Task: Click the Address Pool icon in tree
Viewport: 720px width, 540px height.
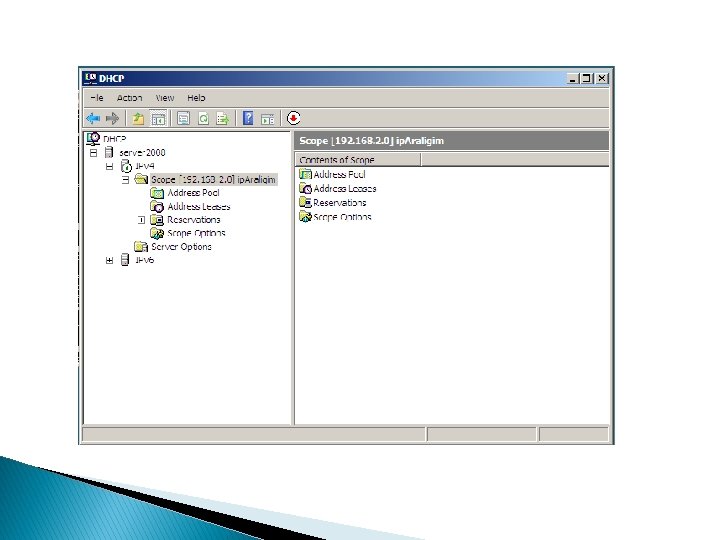Action: coord(157,193)
